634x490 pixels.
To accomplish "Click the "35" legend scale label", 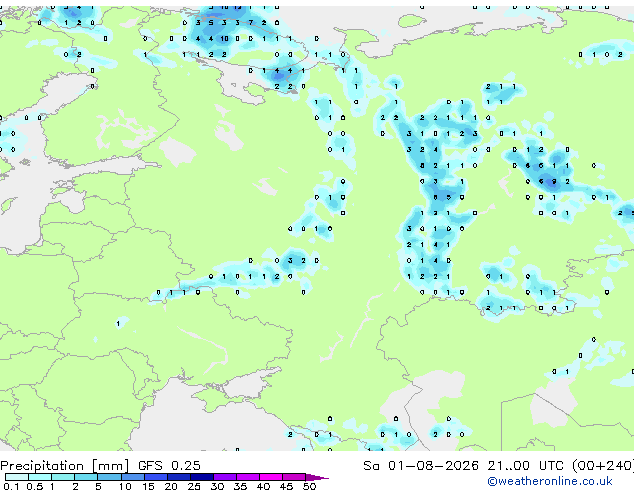I will (x=240, y=486).
